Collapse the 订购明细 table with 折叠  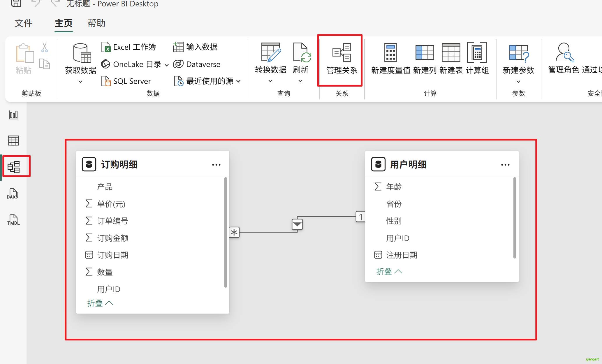[x=100, y=303]
